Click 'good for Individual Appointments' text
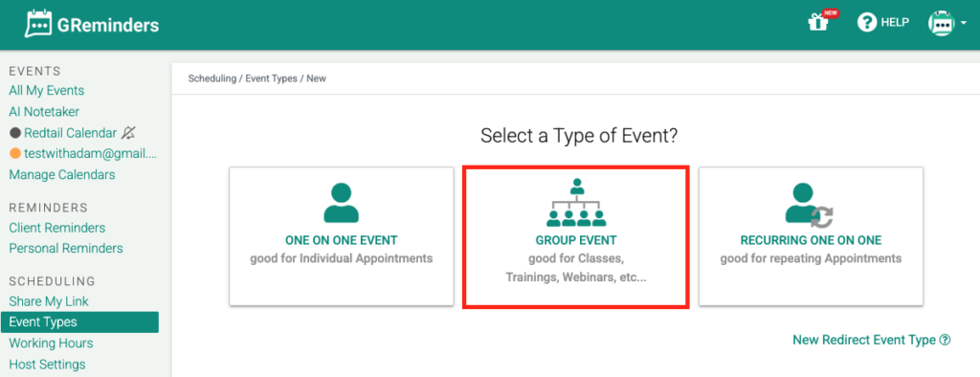980x377 pixels. [x=342, y=258]
